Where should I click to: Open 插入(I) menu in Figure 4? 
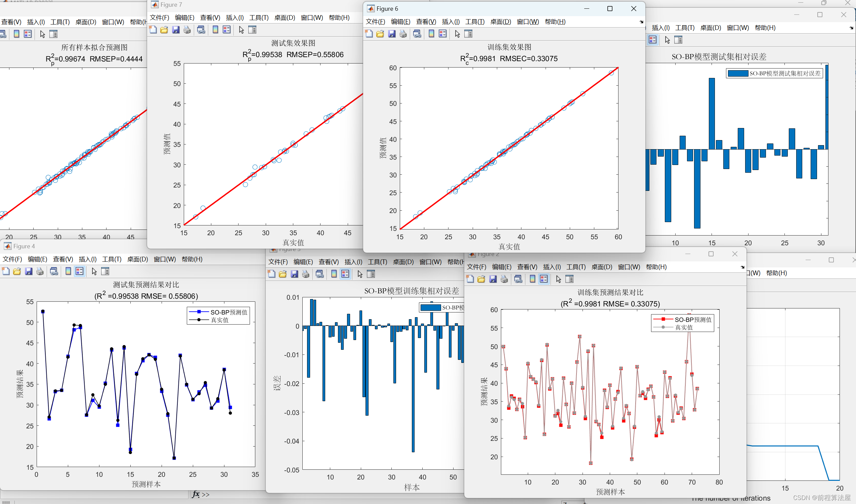pos(88,259)
